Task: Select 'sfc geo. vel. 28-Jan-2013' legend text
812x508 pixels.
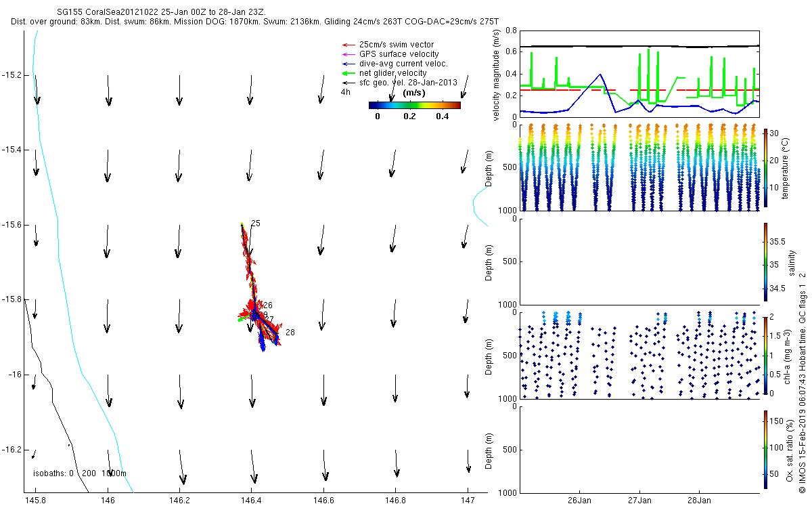Action: click(408, 82)
